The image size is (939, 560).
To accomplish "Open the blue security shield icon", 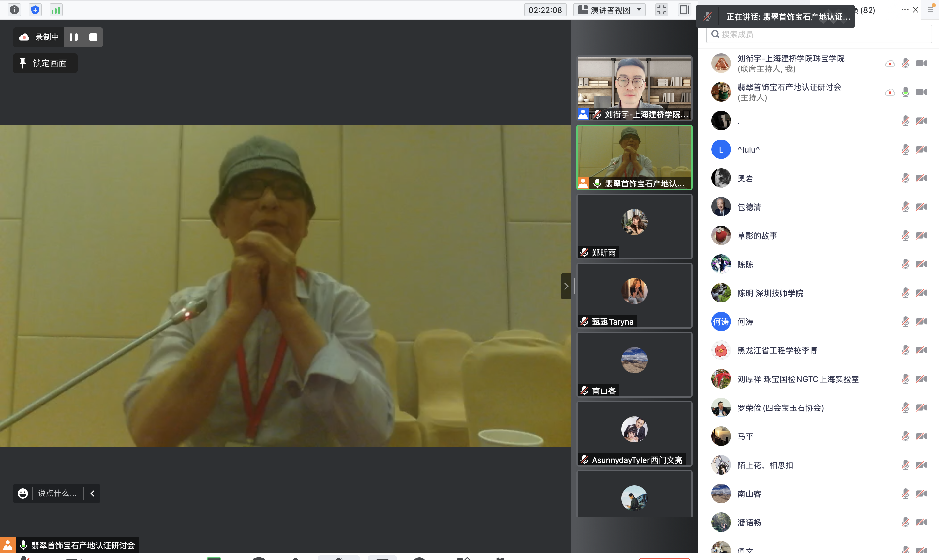I will pyautogui.click(x=35, y=10).
